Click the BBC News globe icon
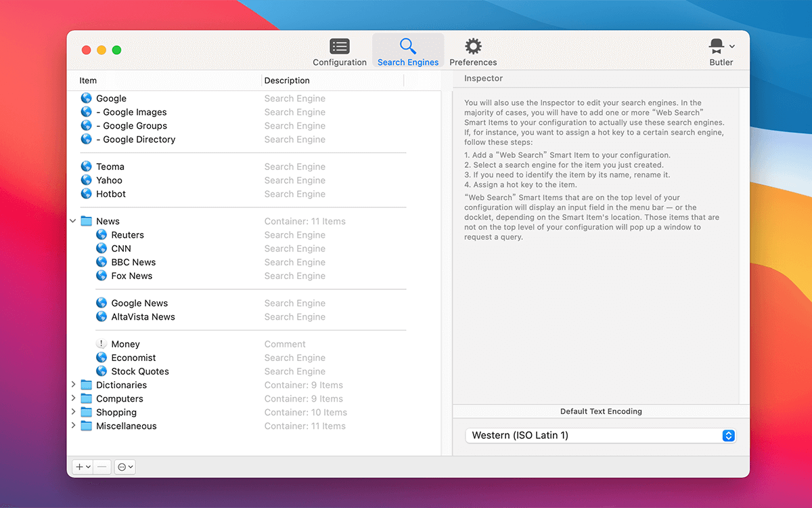This screenshot has width=812, height=508. (x=101, y=262)
